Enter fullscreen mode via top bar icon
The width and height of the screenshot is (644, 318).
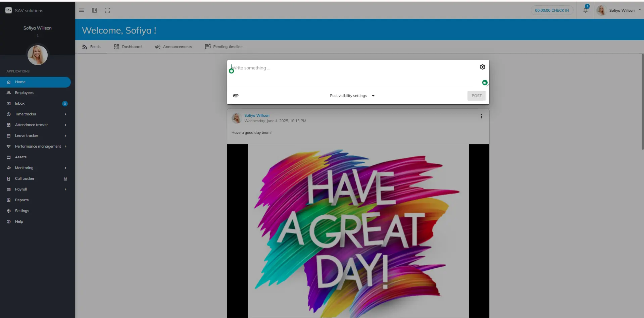coord(107,10)
